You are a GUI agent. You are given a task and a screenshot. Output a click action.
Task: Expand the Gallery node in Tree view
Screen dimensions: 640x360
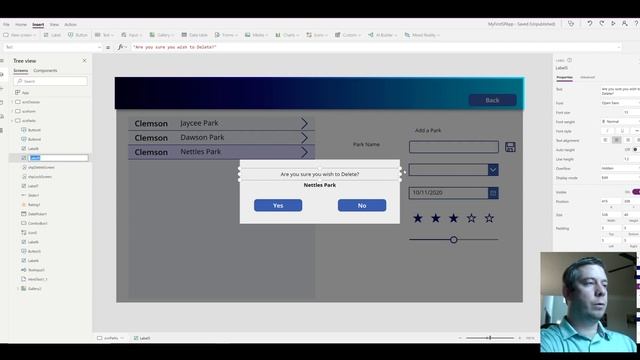[18, 289]
